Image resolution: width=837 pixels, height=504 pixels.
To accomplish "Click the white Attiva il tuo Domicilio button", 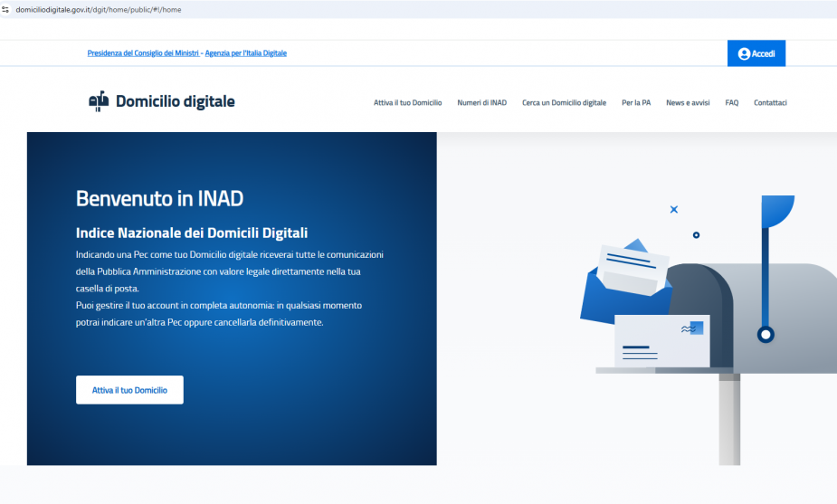I will point(129,390).
